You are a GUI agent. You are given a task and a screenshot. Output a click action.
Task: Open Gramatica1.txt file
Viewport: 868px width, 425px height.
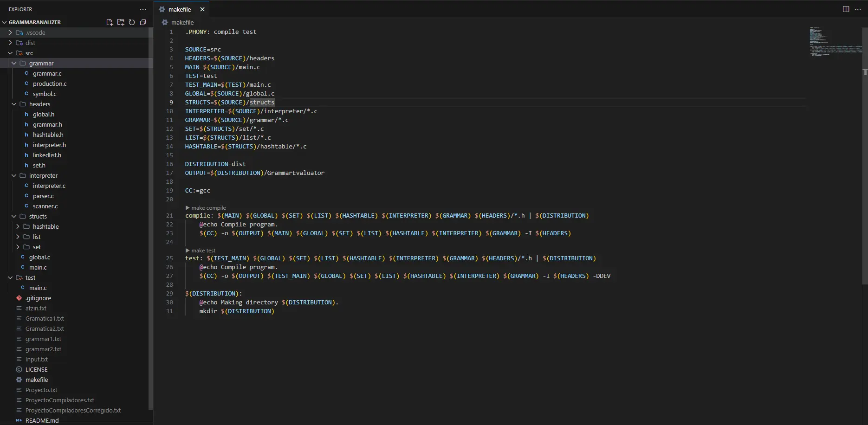77,318
